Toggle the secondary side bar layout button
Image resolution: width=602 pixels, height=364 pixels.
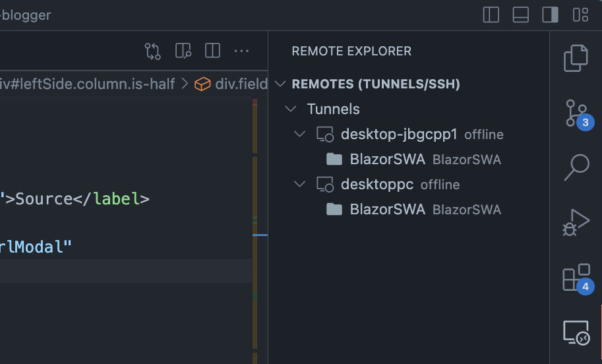pyautogui.click(x=551, y=15)
